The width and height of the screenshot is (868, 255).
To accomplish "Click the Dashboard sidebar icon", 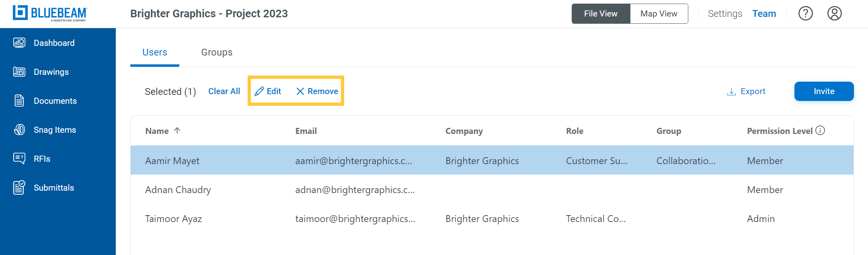I will pos(19,43).
